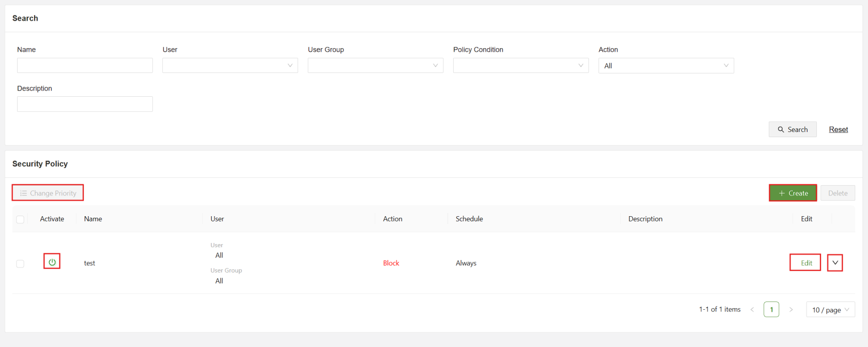Open the Policy Condition dropdown

[x=520, y=66]
